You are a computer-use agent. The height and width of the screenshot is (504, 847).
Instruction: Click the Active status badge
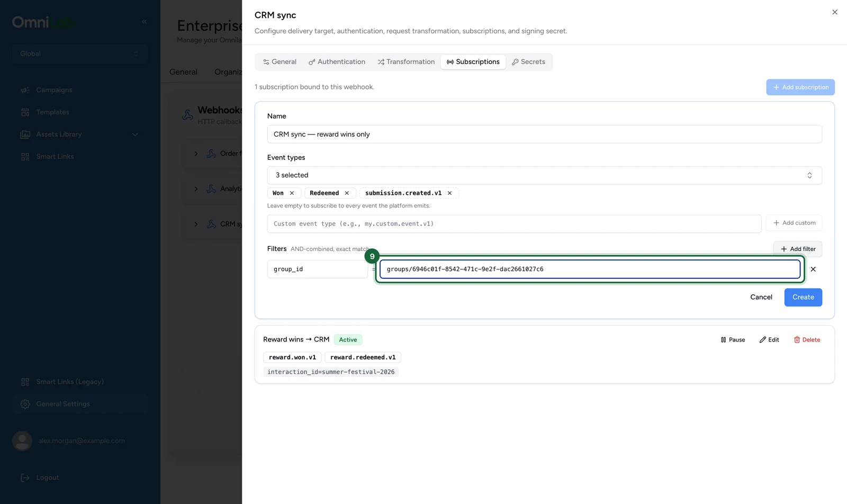point(348,340)
